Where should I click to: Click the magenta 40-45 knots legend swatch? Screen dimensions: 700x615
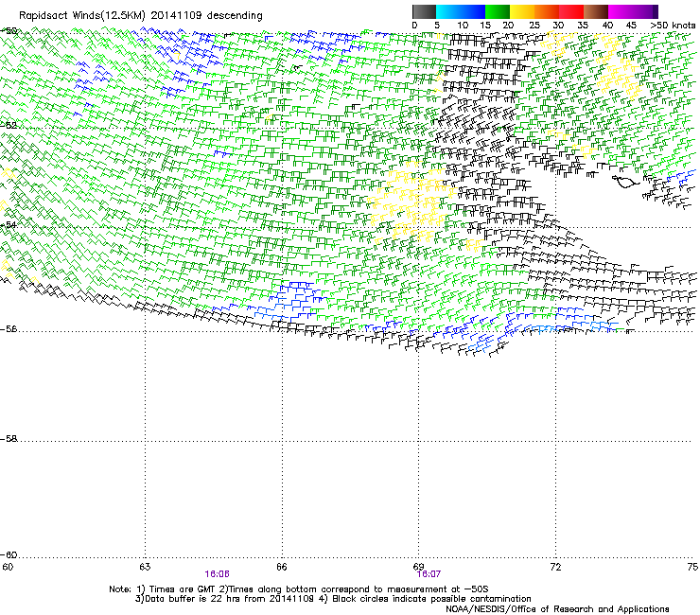[x=621, y=11]
